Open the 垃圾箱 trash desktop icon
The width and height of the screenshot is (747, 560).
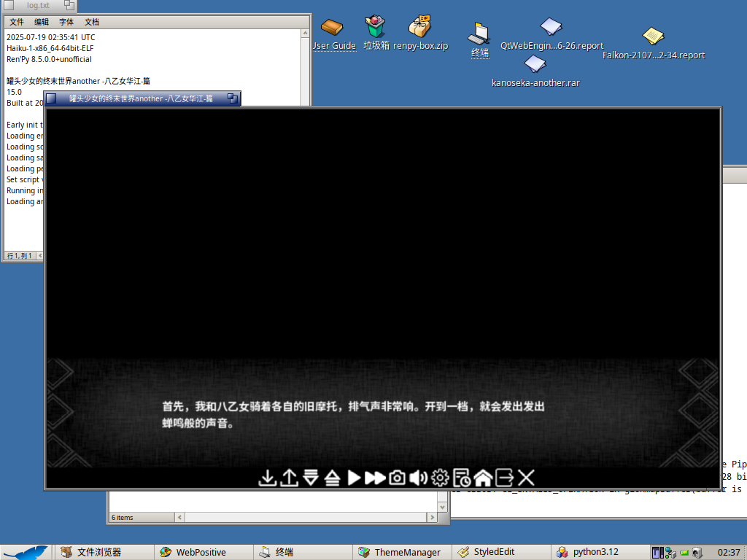pyautogui.click(x=376, y=32)
